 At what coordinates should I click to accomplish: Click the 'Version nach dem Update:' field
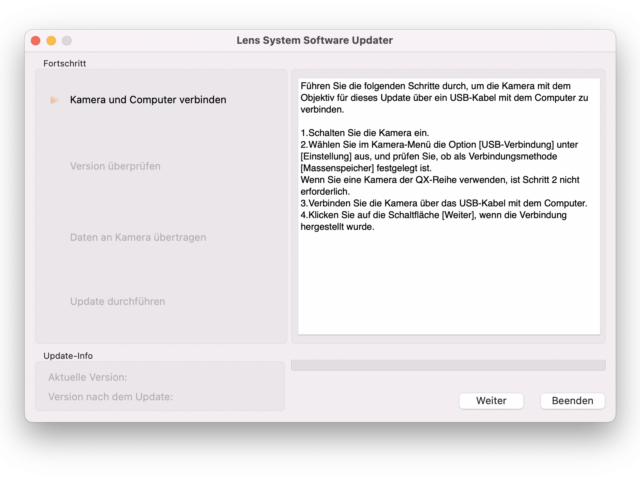coord(111,396)
